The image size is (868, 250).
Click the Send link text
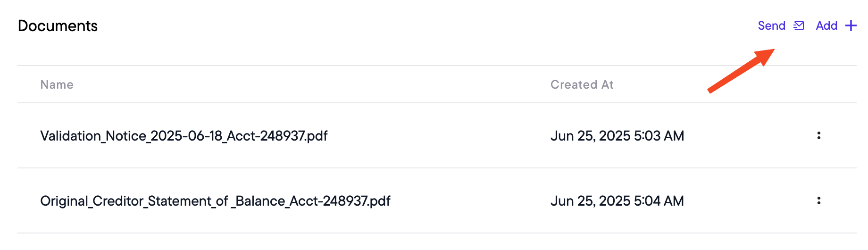coord(772,25)
